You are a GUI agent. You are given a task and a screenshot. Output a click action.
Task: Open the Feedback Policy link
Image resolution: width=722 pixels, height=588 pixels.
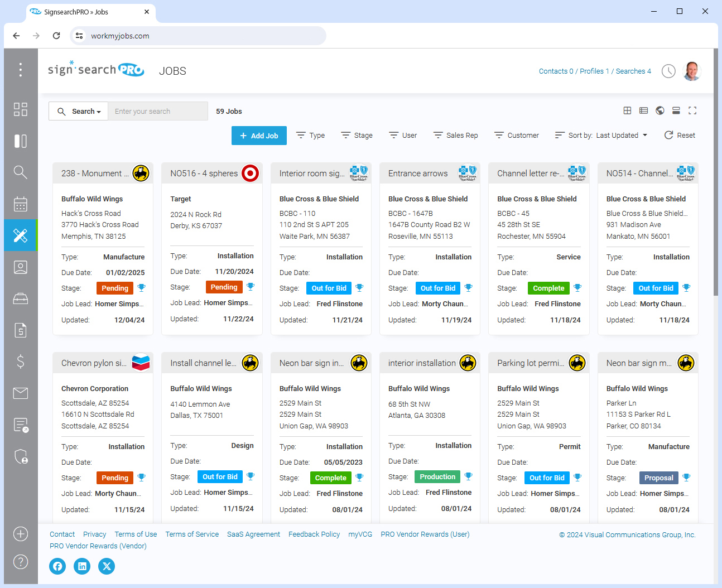pyautogui.click(x=314, y=534)
